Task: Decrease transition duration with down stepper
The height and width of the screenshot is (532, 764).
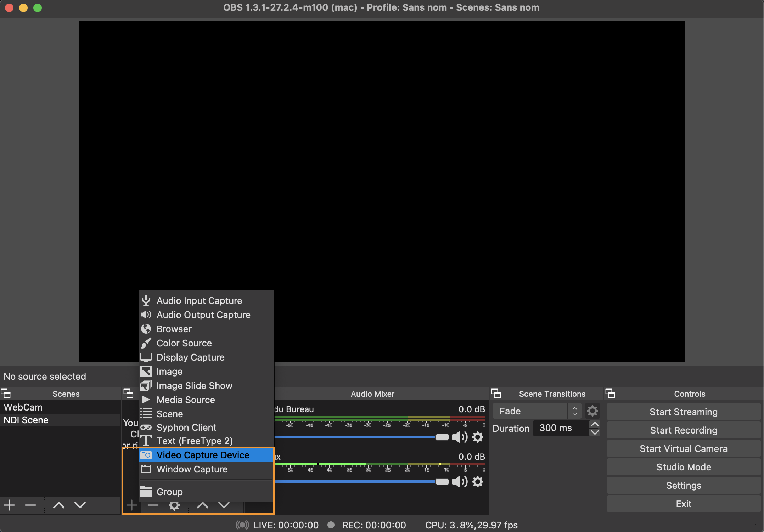Action: 595,432
